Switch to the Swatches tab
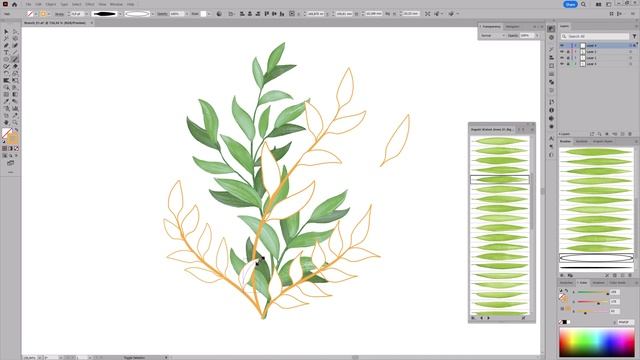 tap(566, 282)
